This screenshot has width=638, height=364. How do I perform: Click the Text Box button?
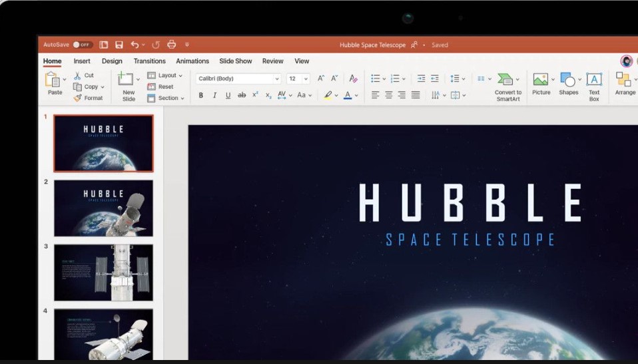pyautogui.click(x=593, y=87)
